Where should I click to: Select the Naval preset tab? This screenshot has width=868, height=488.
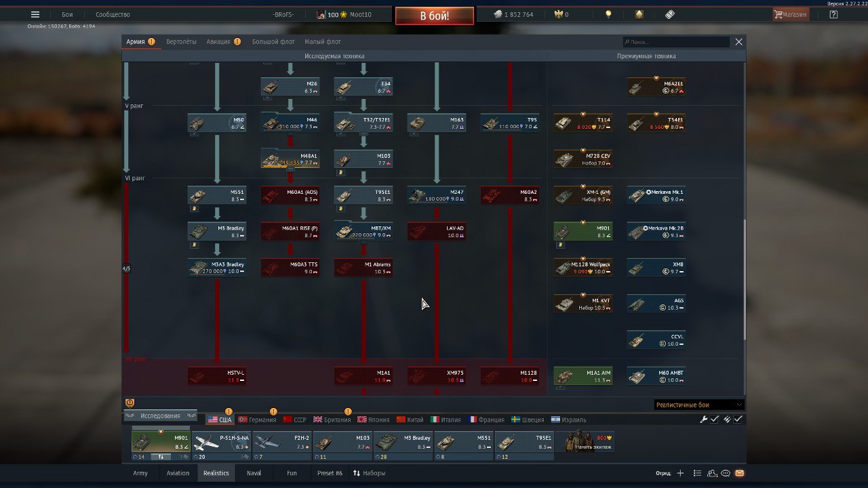click(x=254, y=473)
